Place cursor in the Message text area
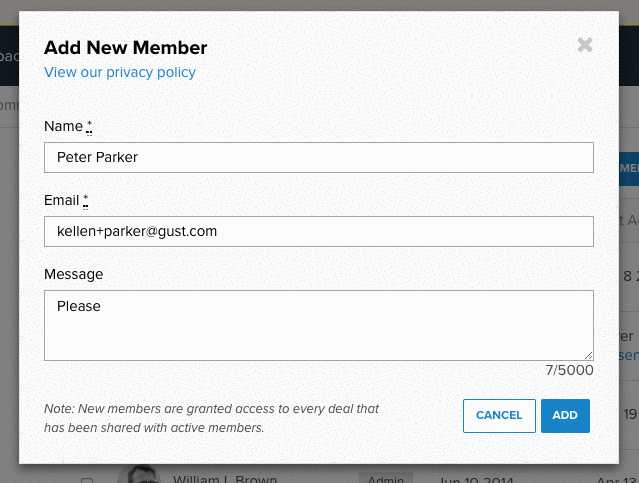 tap(319, 325)
